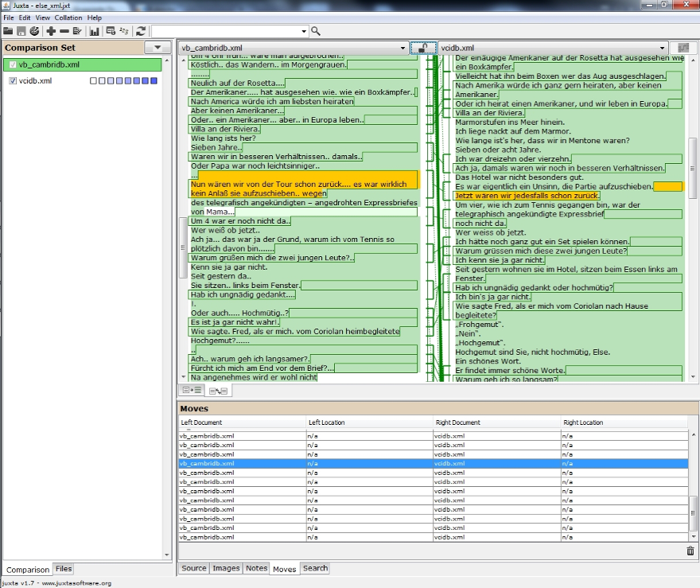
Task: Select the Moves tab
Action: (285, 569)
